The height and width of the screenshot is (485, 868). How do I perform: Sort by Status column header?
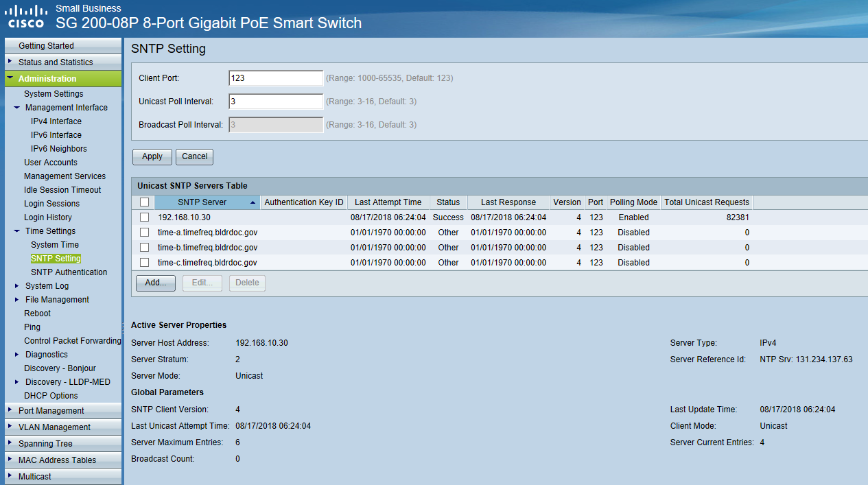(448, 202)
